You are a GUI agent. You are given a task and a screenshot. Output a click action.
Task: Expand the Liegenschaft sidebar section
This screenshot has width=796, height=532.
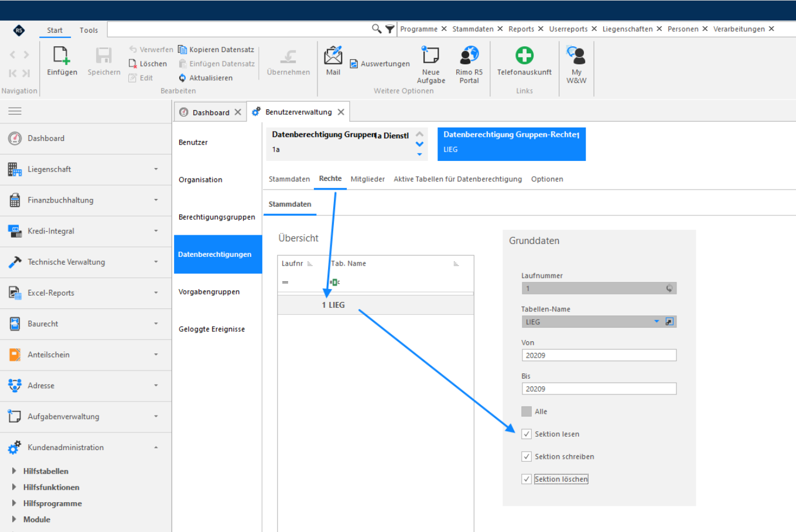click(x=156, y=169)
